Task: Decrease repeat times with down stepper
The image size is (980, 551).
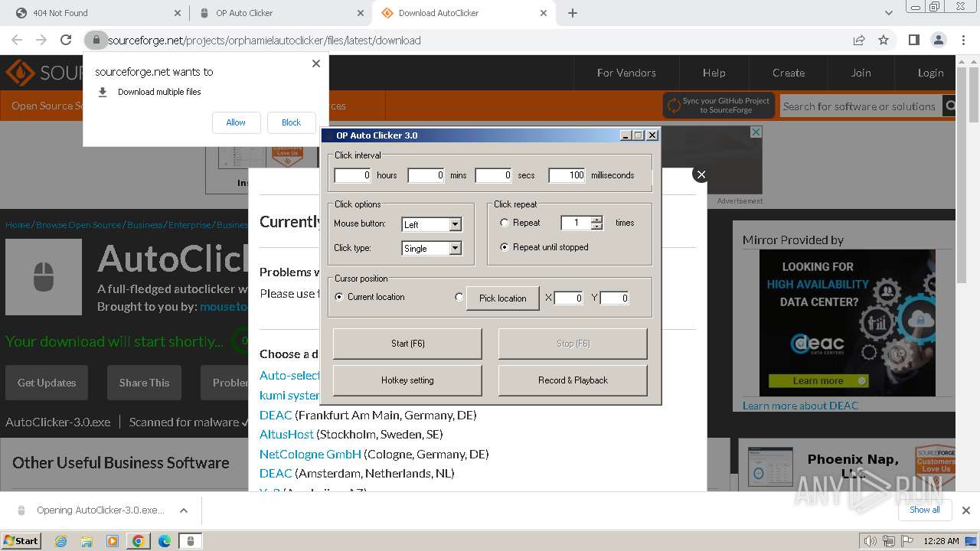Action: [x=597, y=227]
